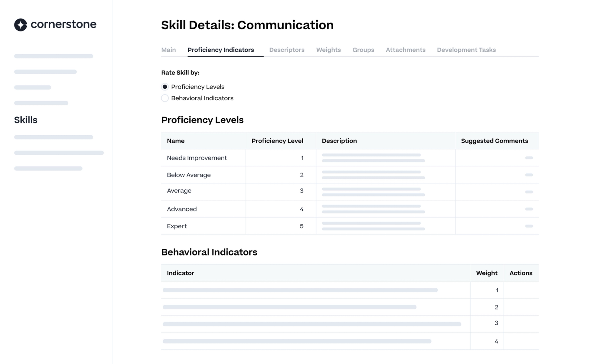Viewport: 602px width, 364px height.
Task: Open Skills in the sidebar
Action: coord(26,120)
